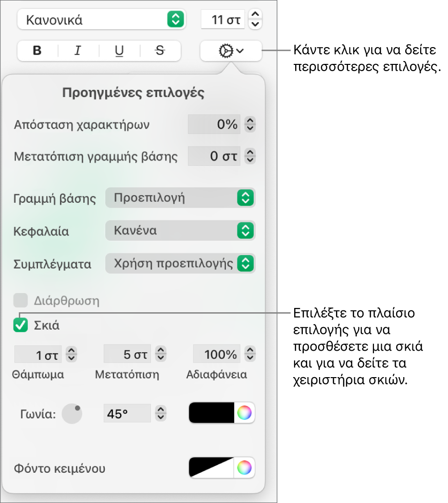This screenshot has height=503, width=448.
Task: Click the font size stepper arrows
Action: click(255, 20)
